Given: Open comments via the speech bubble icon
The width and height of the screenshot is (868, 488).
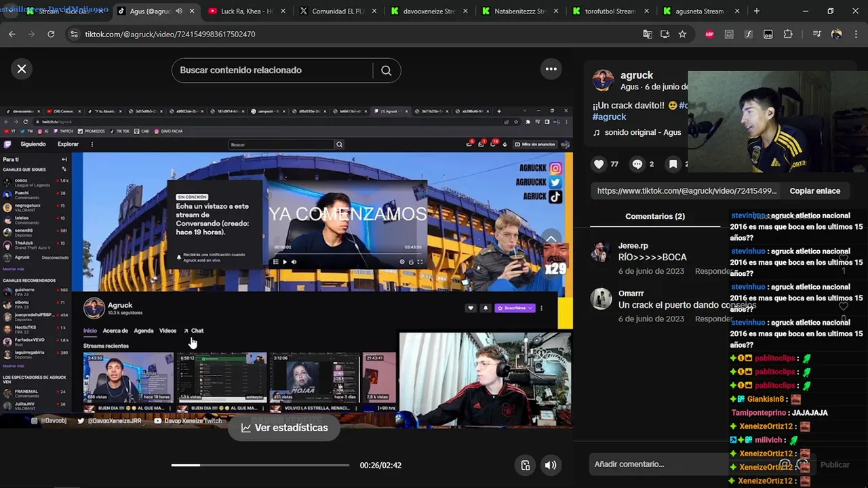Looking at the screenshot, I should click(x=637, y=164).
